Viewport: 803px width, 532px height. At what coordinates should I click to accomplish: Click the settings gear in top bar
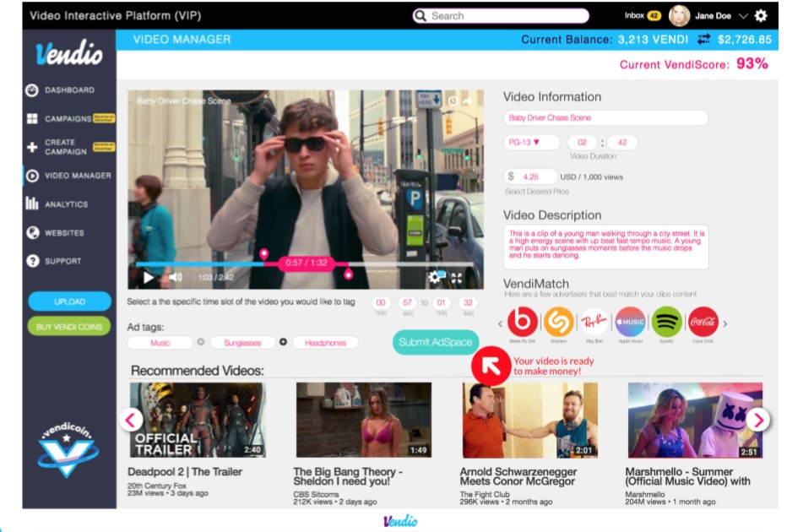(761, 16)
